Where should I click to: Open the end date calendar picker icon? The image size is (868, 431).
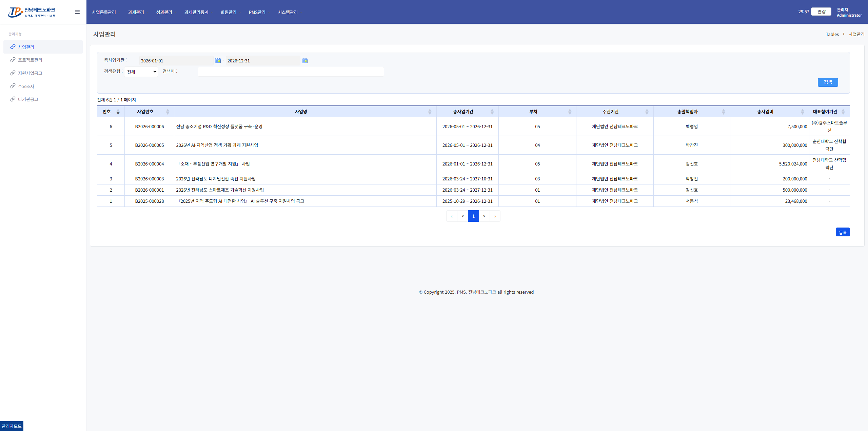coord(305,60)
